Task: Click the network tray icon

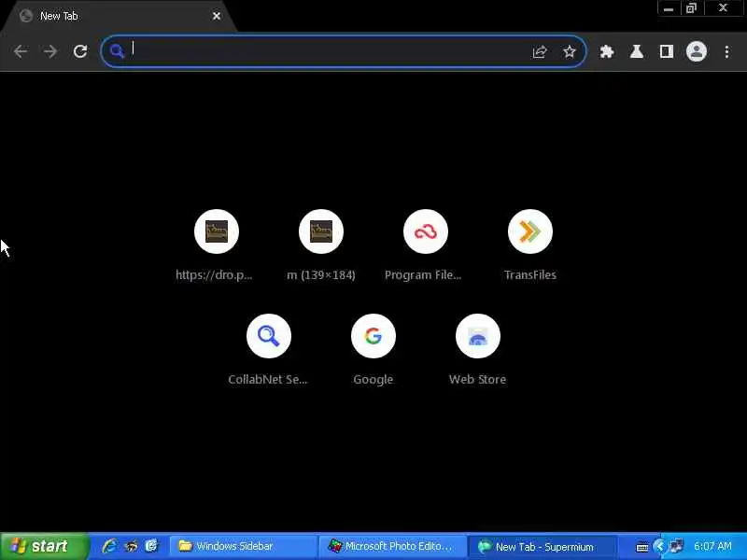Action: 676,546
